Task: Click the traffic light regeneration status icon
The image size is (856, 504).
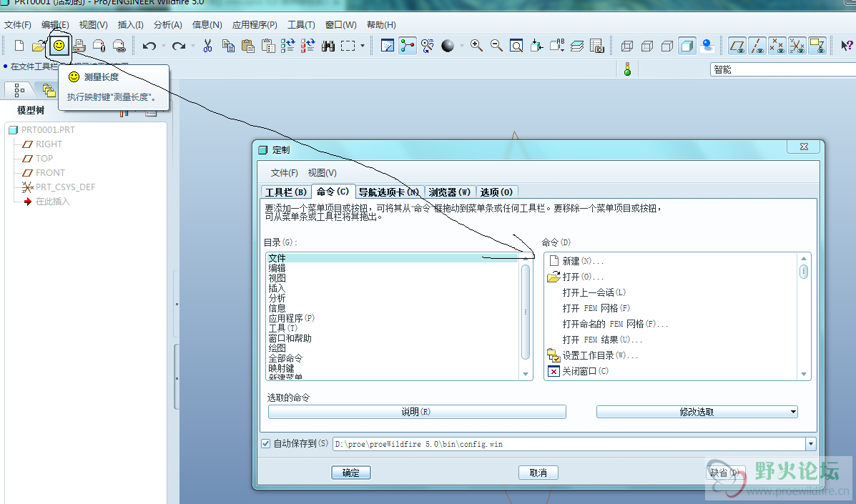Action: 627,69
